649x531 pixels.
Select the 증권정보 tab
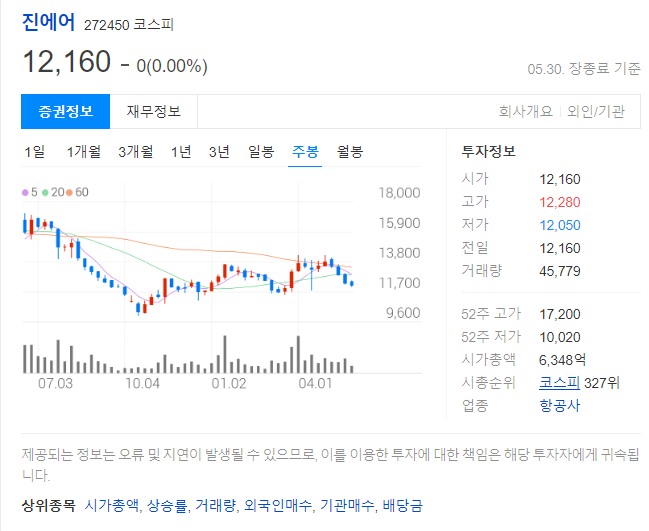pyautogui.click(x=65, y=111)
